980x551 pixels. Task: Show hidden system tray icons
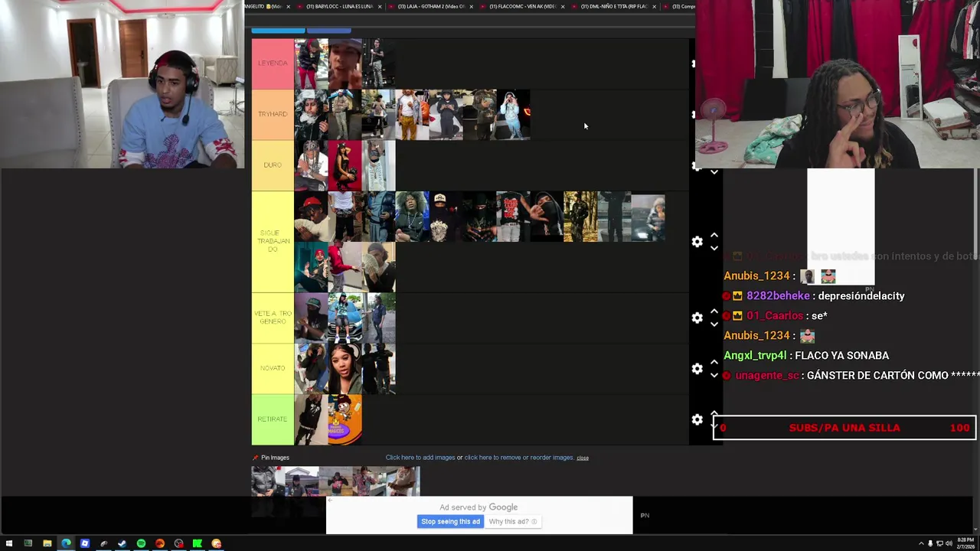pyautogui.click(x=921, y=543)
